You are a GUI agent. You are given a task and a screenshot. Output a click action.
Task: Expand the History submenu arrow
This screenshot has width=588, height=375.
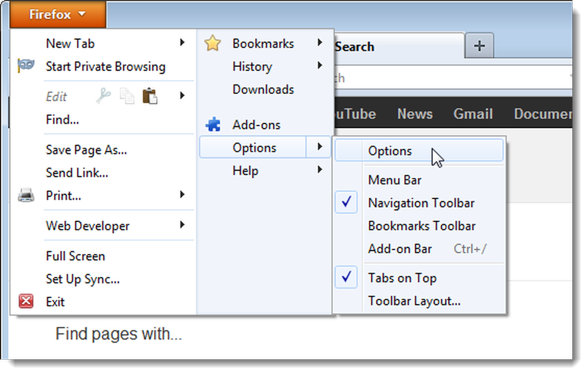319,66
